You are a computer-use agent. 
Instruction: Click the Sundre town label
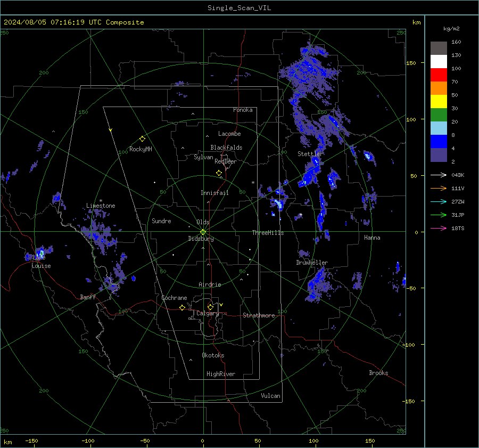point(161,221)
